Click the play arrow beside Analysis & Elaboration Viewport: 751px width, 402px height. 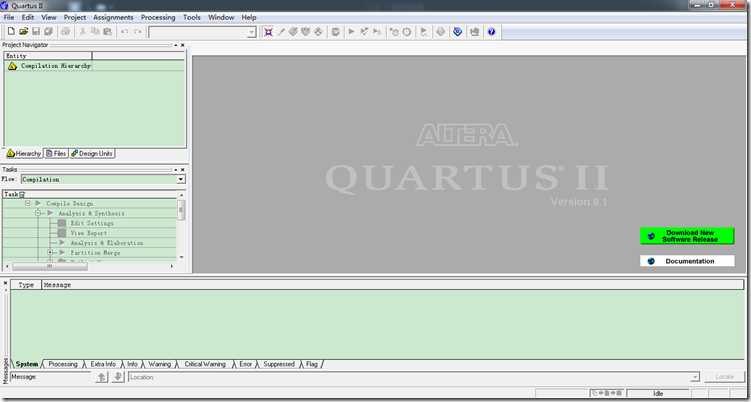click(x=62, y=243)
